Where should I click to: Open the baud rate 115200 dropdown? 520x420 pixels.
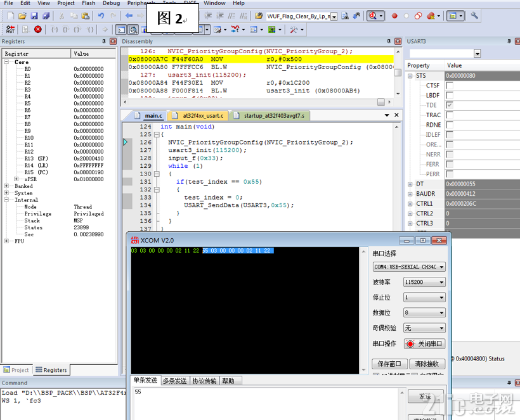pos(424,282)
